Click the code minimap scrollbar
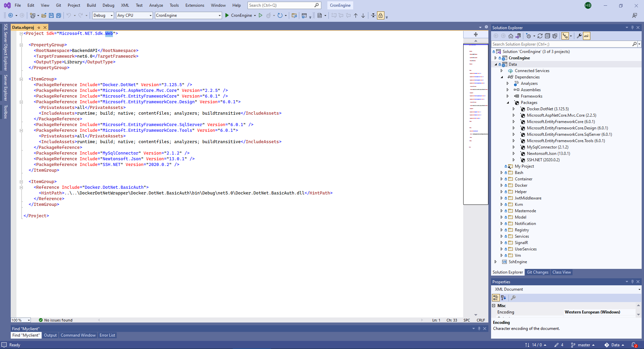 point(476,124)
